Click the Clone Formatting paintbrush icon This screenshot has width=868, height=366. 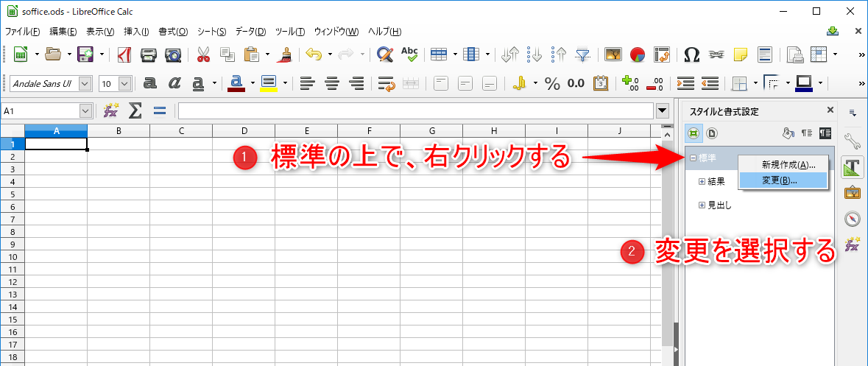pyautogui.click(x=286, y=54)
